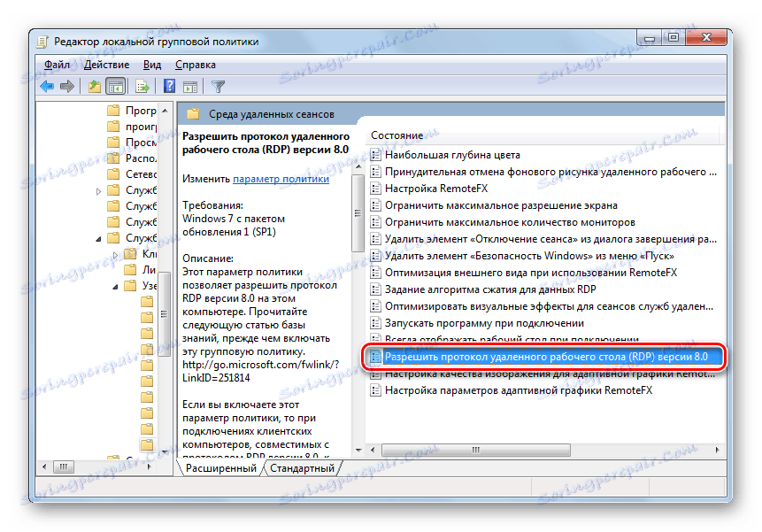Click the Export list toolbar icon
Screen dimensions: 762x532
[x=142, y=87]
